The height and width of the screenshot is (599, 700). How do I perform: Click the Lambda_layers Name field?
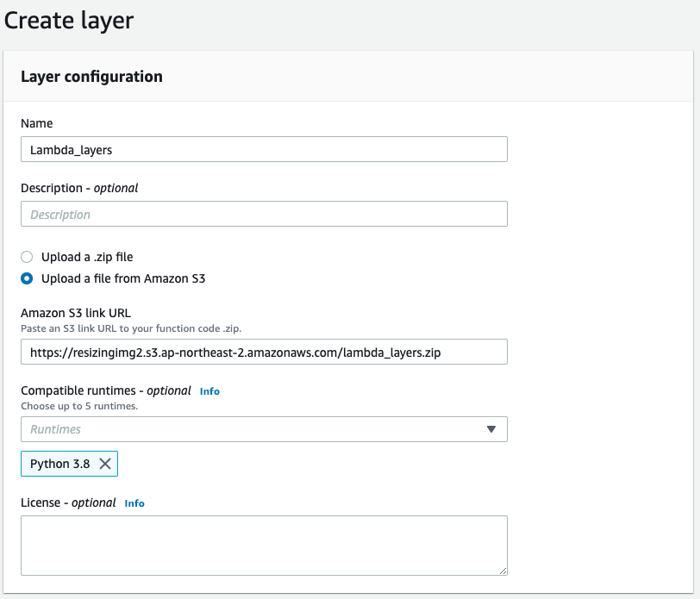tap(259, 148)
